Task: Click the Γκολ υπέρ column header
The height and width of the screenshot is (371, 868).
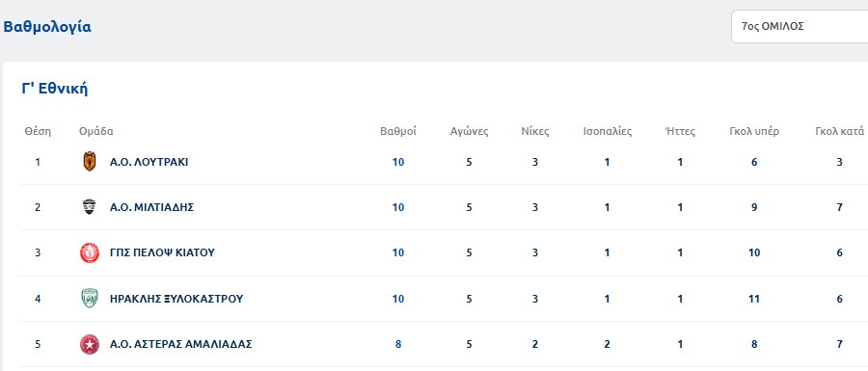Action: point(754,132)
